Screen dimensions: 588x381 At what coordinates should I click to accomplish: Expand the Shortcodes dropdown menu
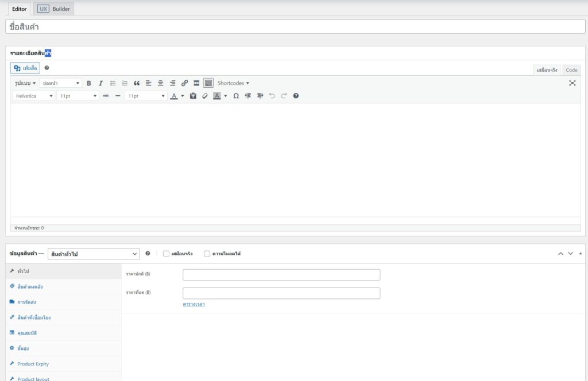[233, 83]
